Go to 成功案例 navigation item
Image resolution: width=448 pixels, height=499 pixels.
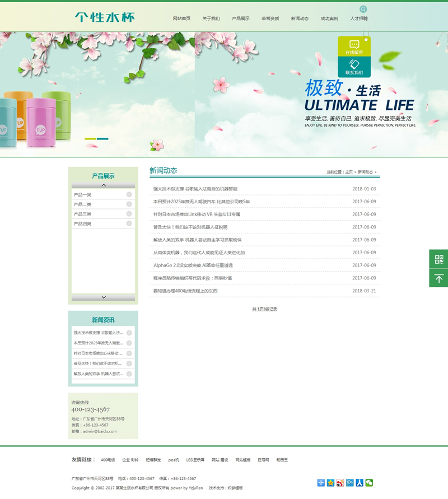(329, 18)
